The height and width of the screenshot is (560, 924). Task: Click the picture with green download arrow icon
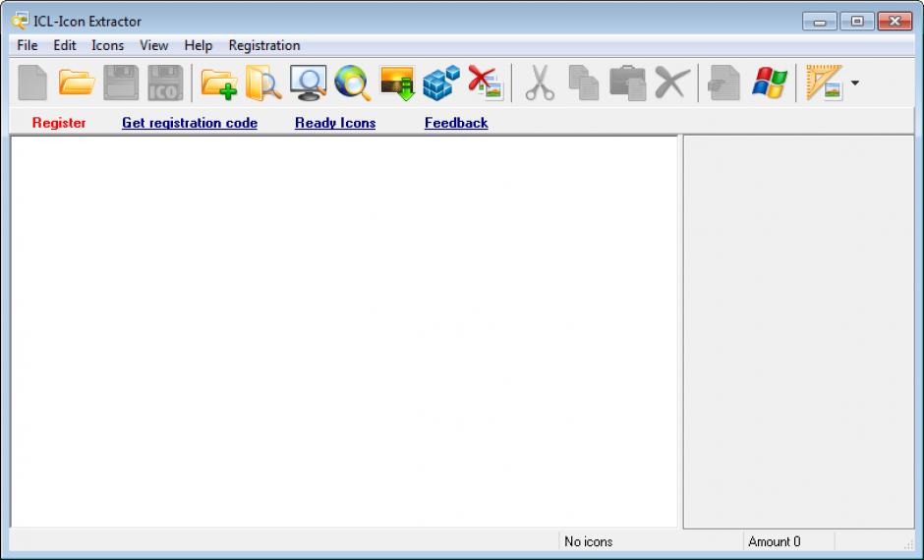397,84
